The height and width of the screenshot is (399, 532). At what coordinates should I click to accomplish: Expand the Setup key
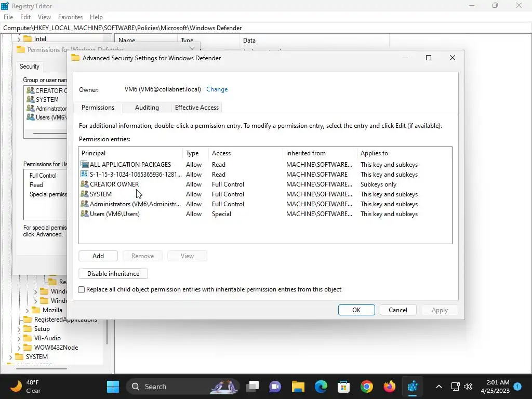(x=19, y=329)
